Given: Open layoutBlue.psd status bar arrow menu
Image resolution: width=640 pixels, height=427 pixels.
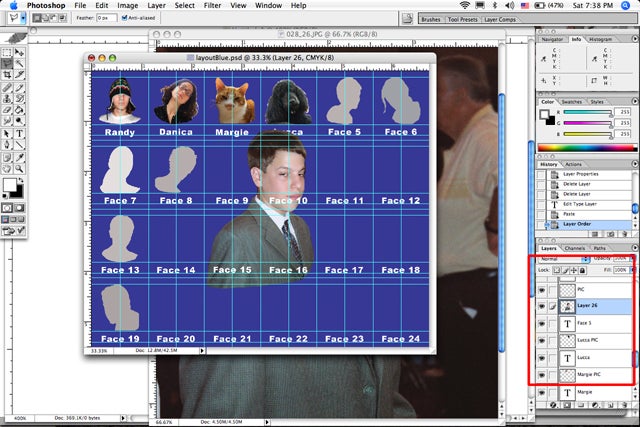Looking at the screenshot, I should [202, 351].
